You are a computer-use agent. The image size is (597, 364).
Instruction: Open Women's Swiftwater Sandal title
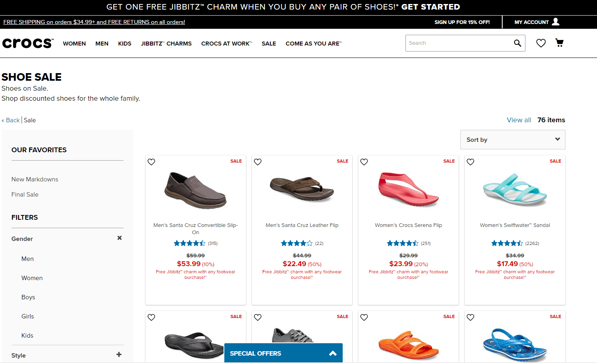pos(515,225)
